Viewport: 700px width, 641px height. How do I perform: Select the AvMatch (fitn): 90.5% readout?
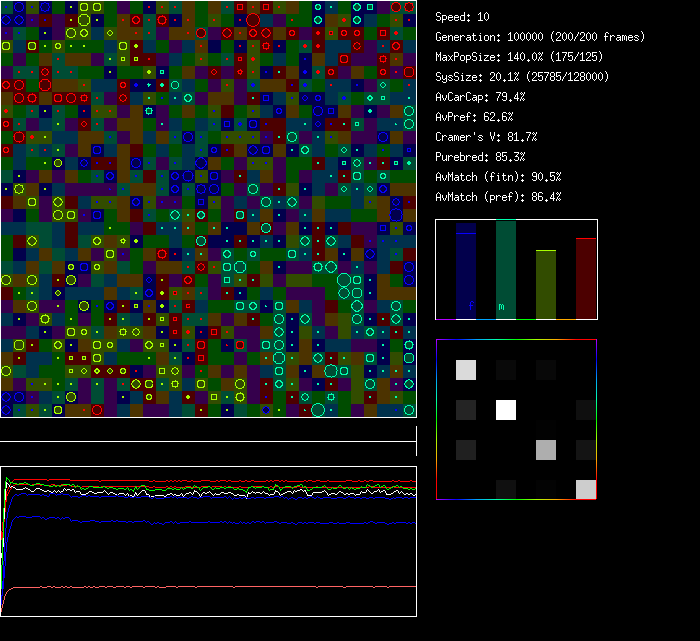(498, 177)
